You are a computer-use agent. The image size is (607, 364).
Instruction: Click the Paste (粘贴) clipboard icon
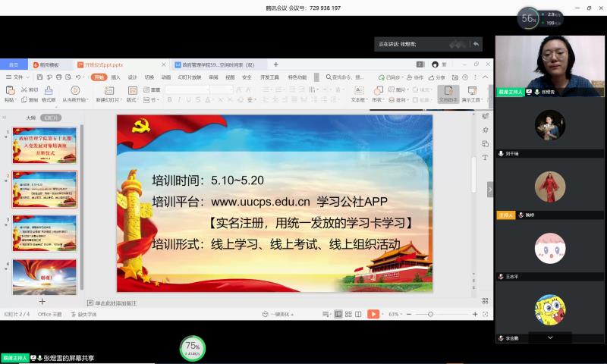coord(10,91)
